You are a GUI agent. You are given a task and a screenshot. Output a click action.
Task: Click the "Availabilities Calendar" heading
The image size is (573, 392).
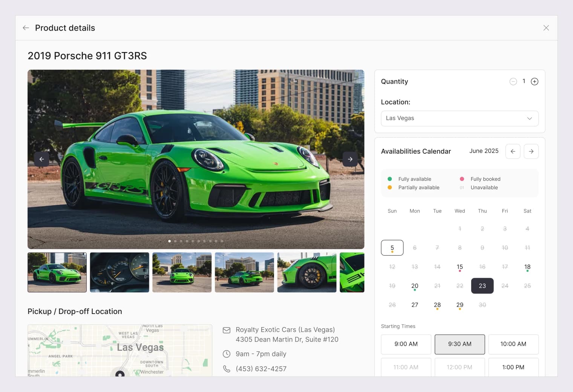(416, 152)
